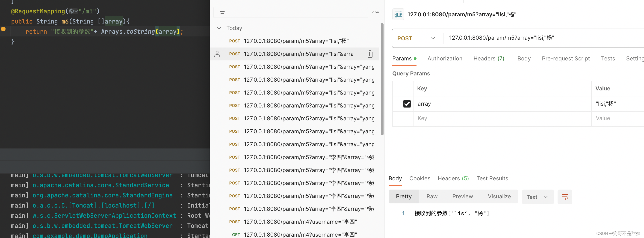Screen dimensions: 644x238
Task: Click w.s.c.ServletWebServerApplicationContext log line
Action: pyautogui.click(x=104, y=216)
